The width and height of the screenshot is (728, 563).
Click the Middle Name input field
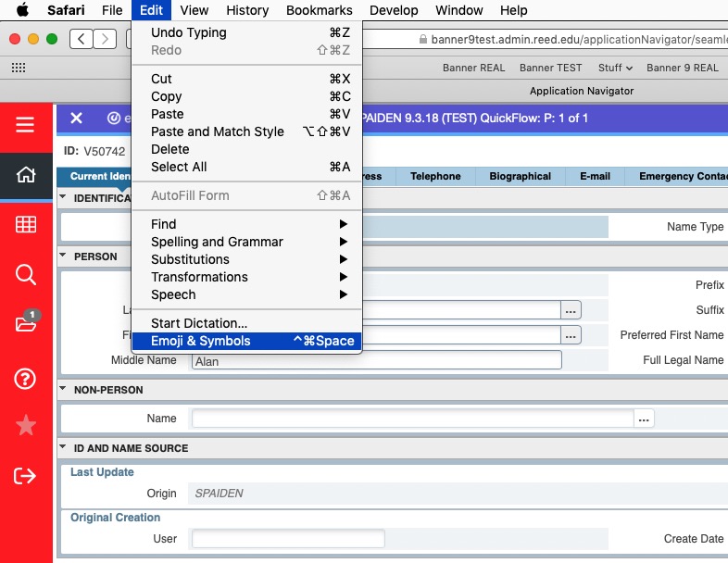coord(376,361)
